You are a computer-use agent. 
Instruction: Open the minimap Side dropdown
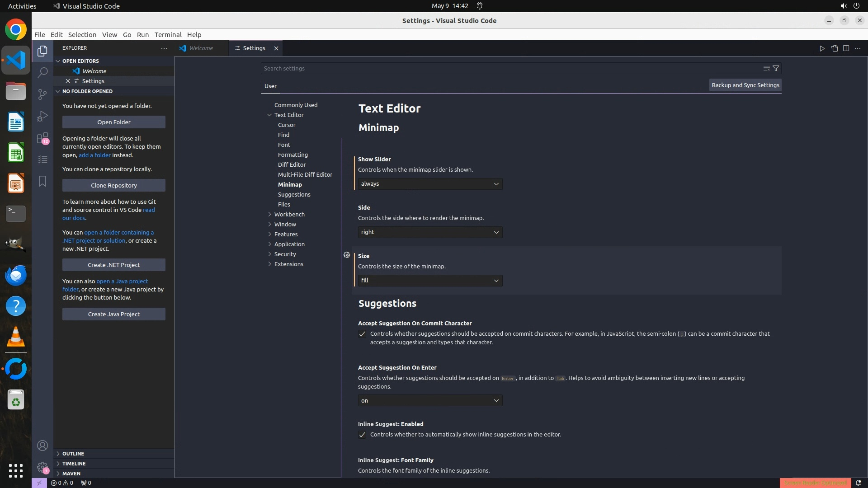[429, 232]
